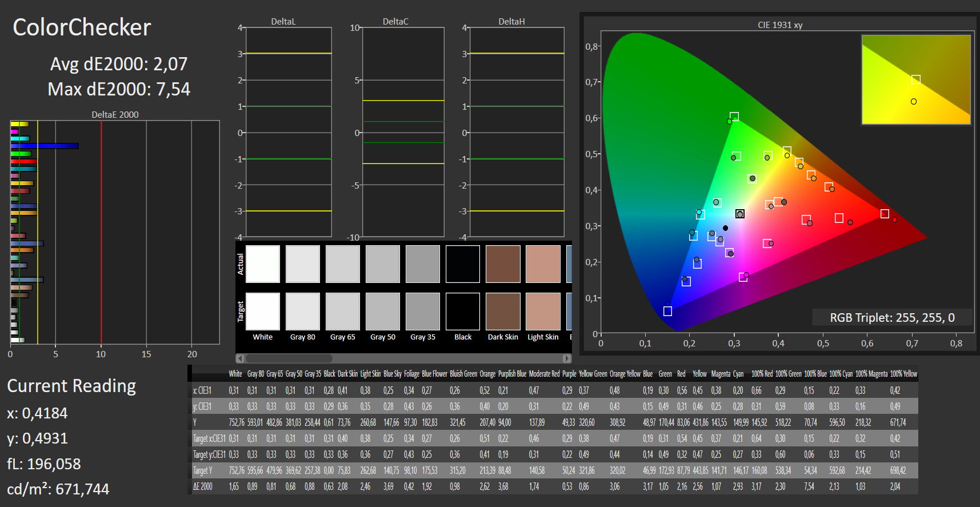Click the left arrow of the swatch scrollbar
This screenshot has width=980, height=507.
click(x=241, y=358)
